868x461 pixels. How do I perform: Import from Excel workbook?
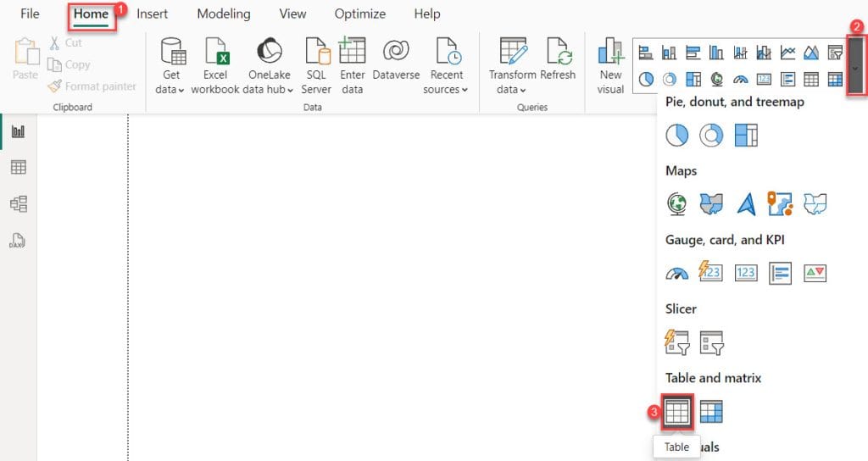click(215, 66)
